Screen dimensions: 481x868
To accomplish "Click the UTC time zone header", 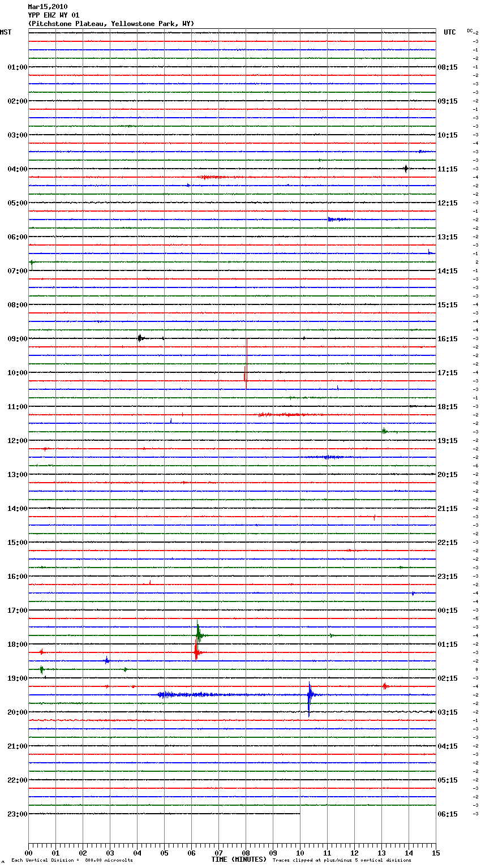I will pos(449,32).
